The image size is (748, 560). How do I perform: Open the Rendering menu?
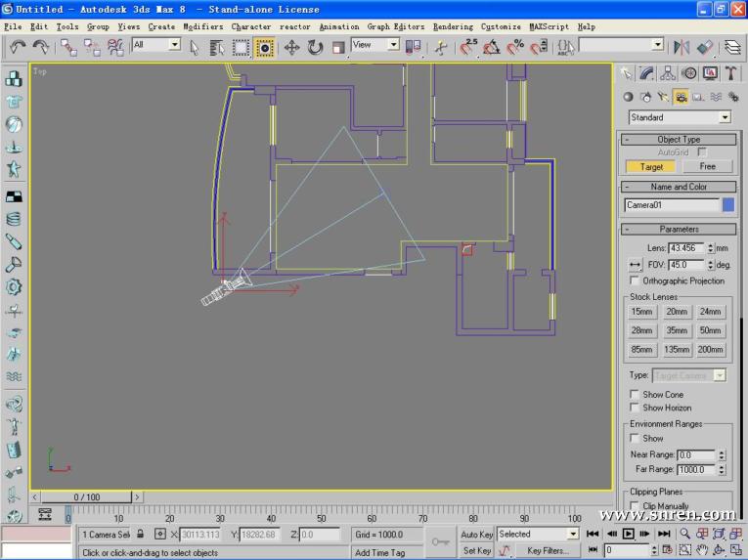[453, 26]
